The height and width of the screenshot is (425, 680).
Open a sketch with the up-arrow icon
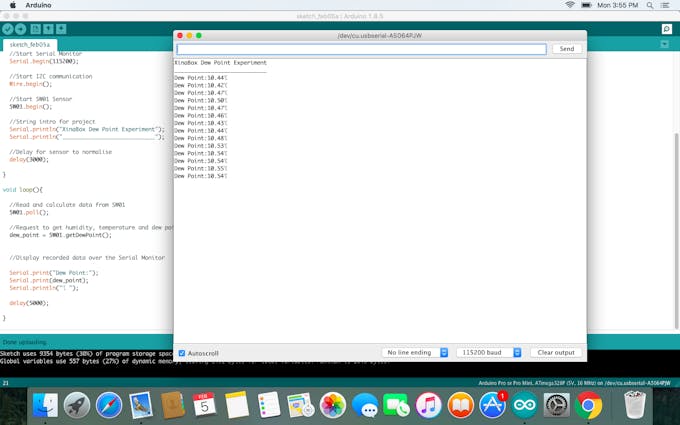click(x=48, y=29)
